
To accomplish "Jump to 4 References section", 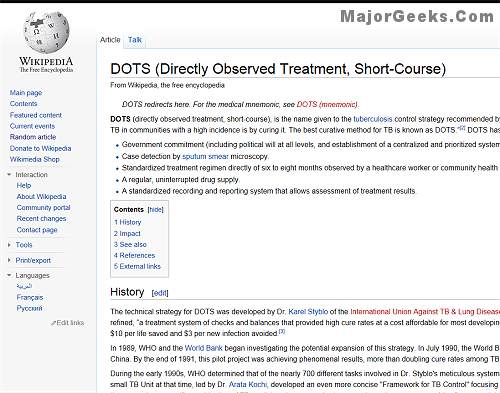I will 134,256.
